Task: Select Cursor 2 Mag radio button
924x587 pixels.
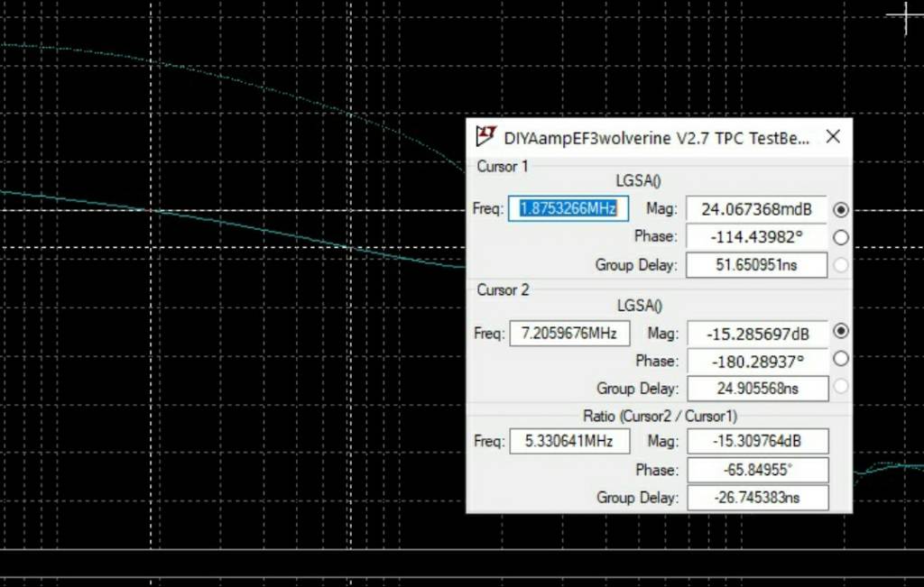Action: click(841, 331)
